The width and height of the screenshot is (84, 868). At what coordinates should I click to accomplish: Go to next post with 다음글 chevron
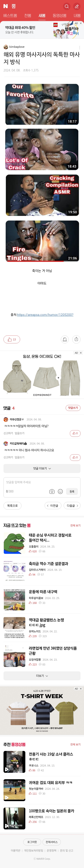tap(72, 506)
